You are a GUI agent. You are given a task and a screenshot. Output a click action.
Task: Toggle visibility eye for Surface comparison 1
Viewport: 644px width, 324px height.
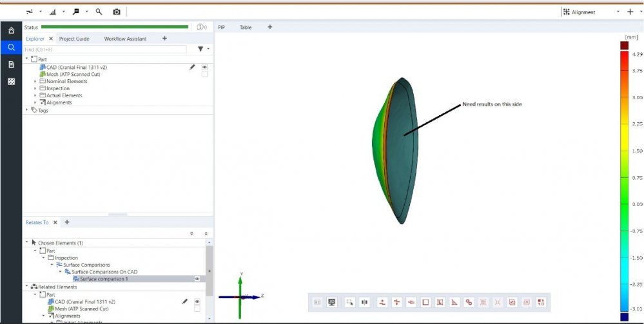click(x=197, y=279)
